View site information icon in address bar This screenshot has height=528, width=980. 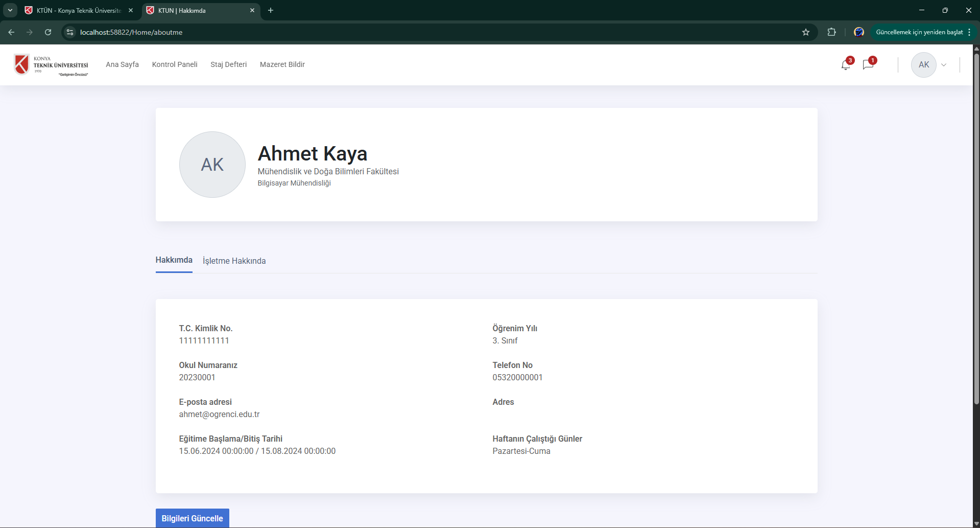coord(70,32)
